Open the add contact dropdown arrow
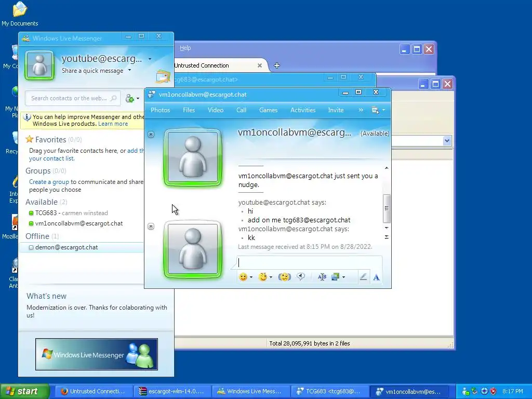The height and width of the screenshot is (399, 532). click(138, 99)
